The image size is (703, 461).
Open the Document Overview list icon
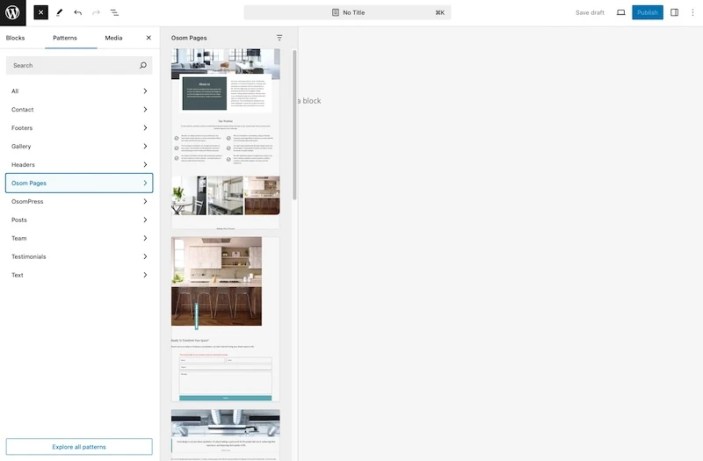[114, 13]
